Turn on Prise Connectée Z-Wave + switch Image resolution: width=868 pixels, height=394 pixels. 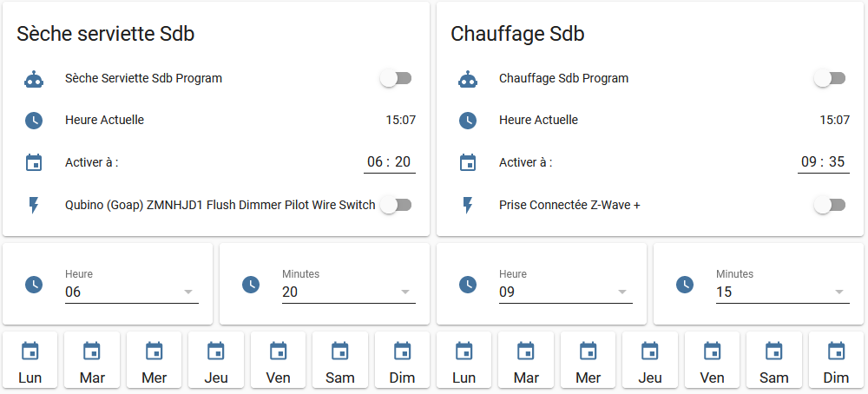tap(829, 205)
